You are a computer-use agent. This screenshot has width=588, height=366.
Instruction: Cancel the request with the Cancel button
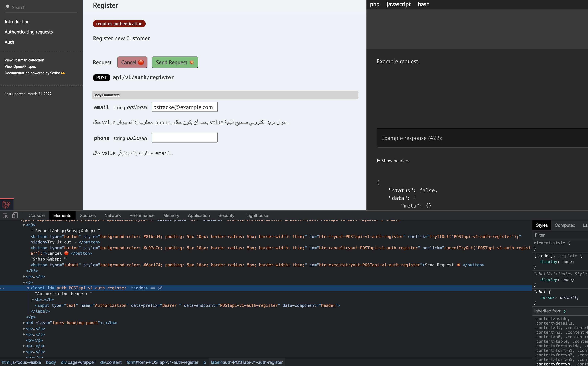point(132,62)
